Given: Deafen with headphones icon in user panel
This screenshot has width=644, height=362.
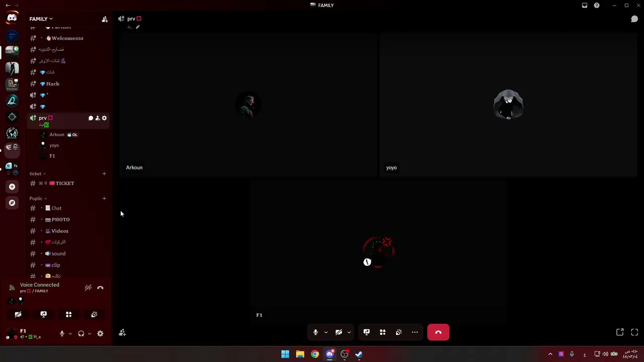Looking at the screenshot, I should [x=81, y=333].
